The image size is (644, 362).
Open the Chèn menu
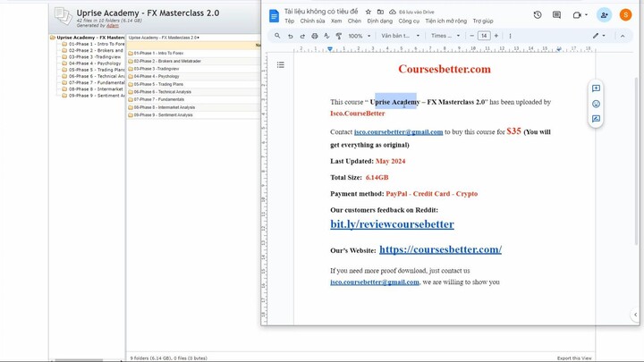[354, 21]
